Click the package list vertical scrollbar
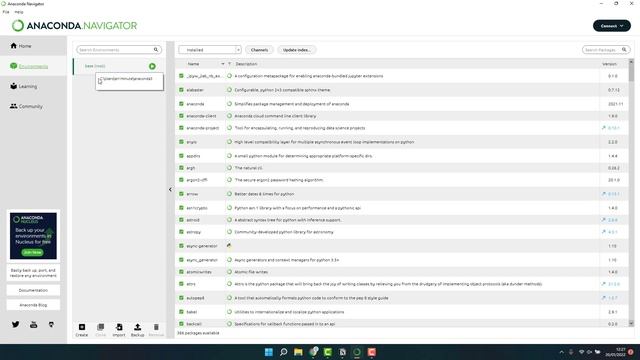Screen dimensions: 640x360 pos(631,193)
